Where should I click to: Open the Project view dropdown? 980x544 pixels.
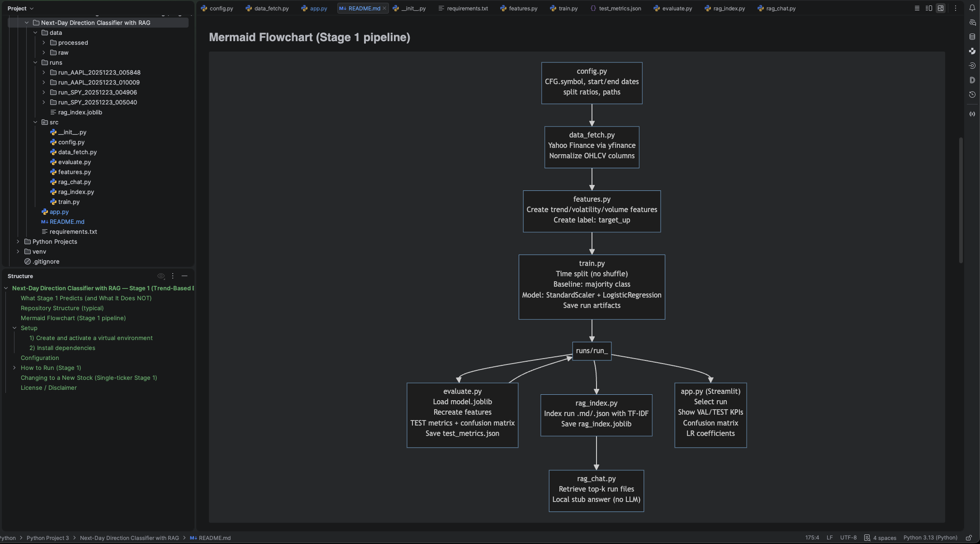pyautogui.click(x=20, y=8)
